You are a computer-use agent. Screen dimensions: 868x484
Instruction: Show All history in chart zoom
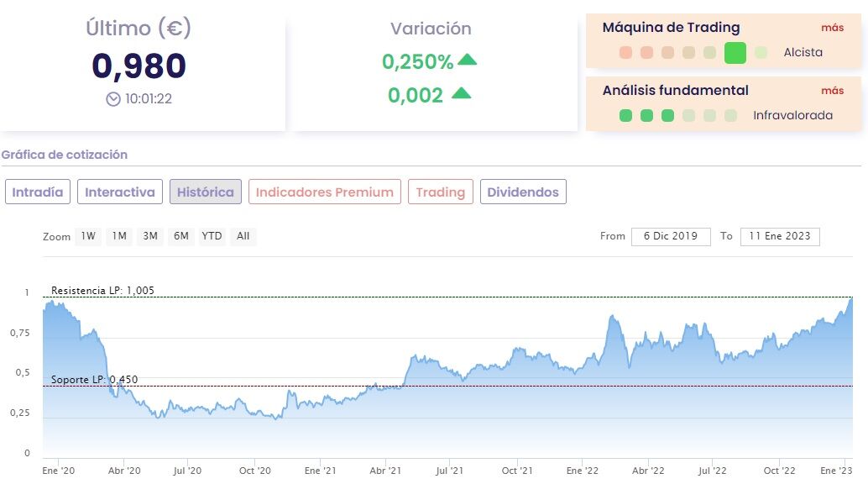coord(243,236)
